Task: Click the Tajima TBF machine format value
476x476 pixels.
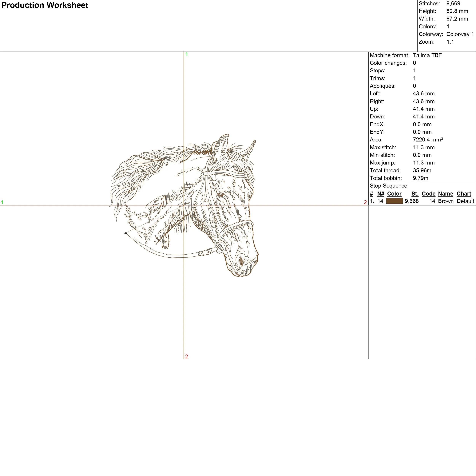Action: [x=427, y=55]
